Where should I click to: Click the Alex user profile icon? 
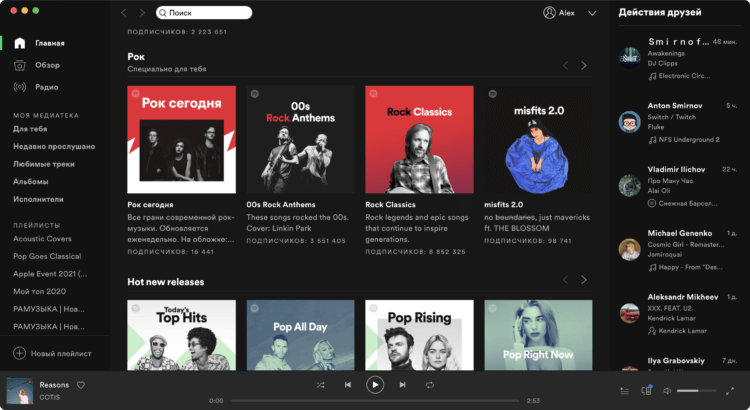[549, 13]
